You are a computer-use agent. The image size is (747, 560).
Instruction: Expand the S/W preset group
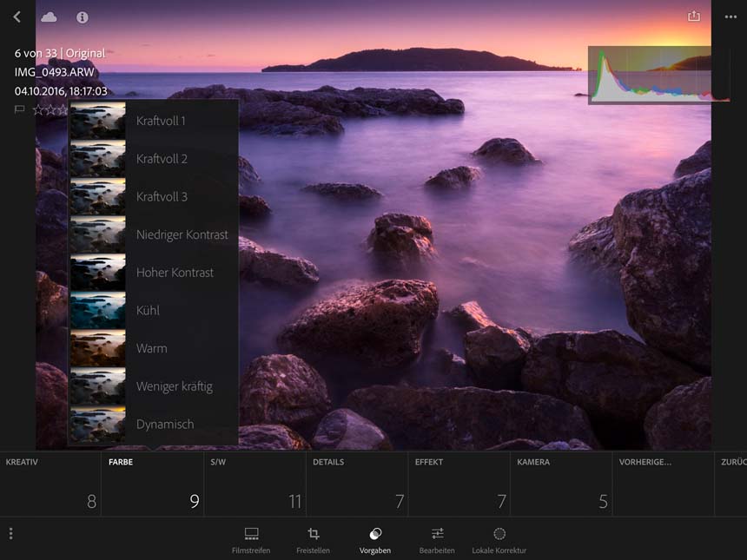point(255,483)
